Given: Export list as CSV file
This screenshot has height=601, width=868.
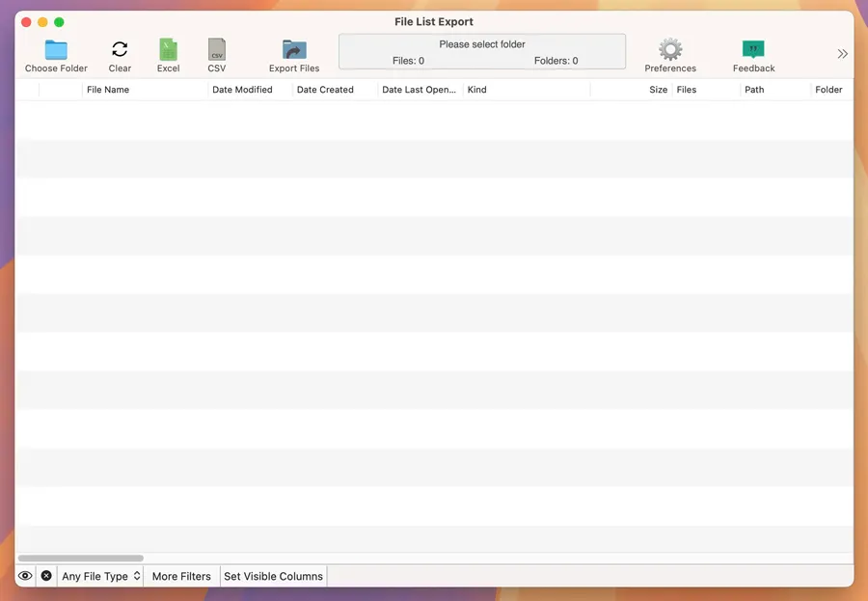Looking at the screenshot, I should point(217,50).
